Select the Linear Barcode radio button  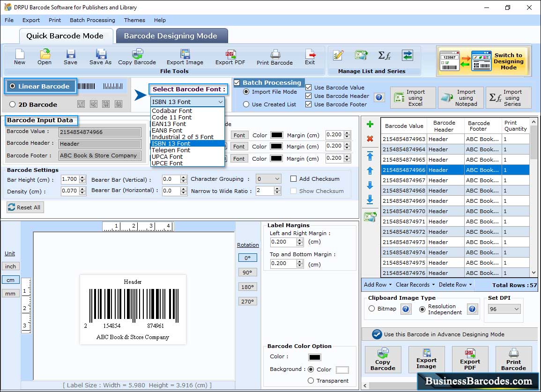click(13, 86)
